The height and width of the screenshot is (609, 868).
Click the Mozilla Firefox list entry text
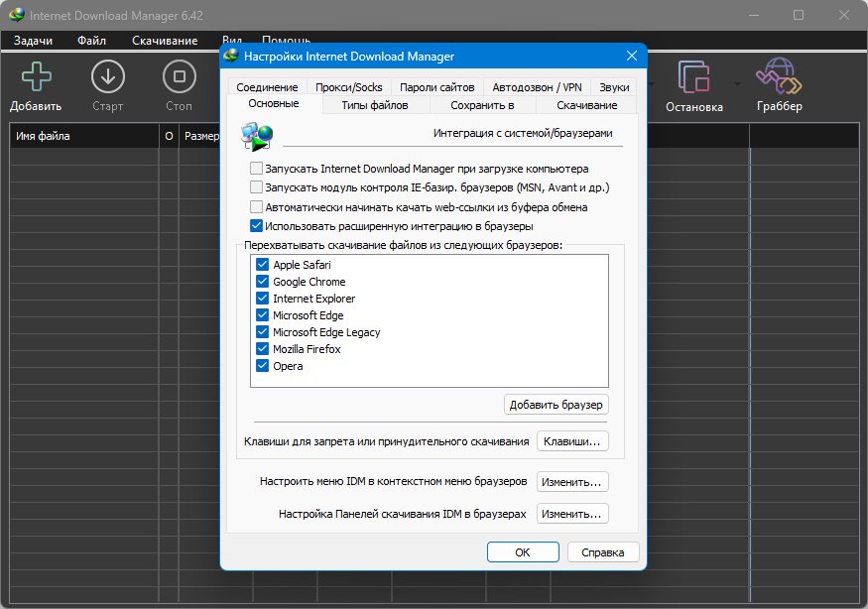(307, 349)
